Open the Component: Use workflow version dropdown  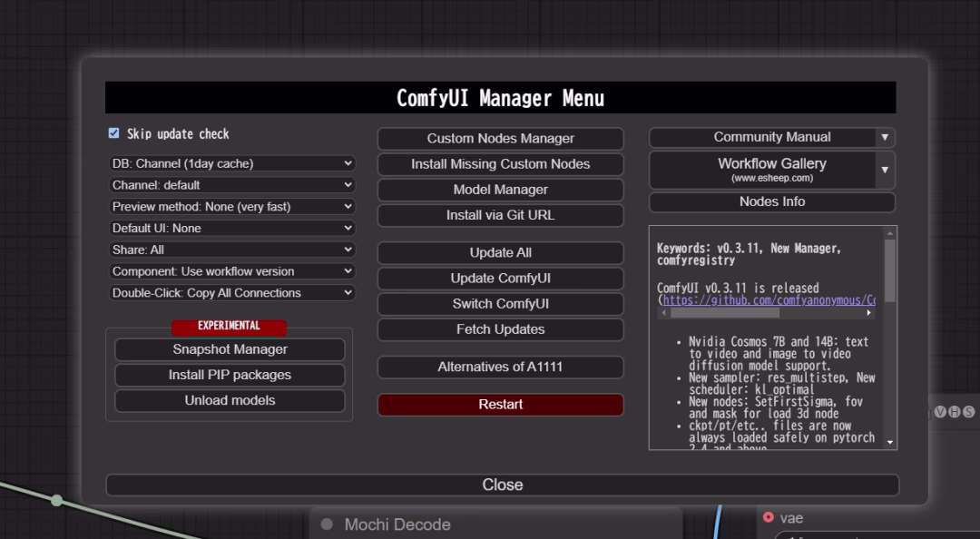[232, 271]
